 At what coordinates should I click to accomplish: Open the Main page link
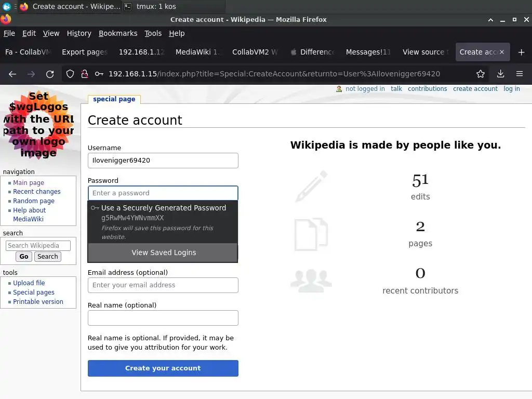click(x=29, y=182)
